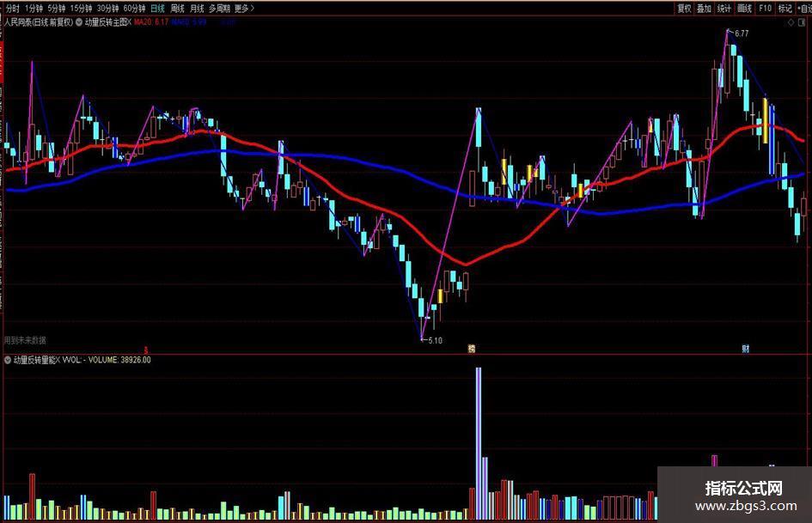Expand the 更多 periods dropdown
Viewport: 812px width, 523px height.
tap(244, 9)
